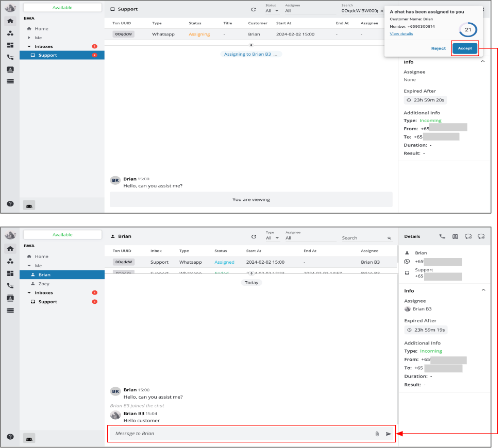The image size is (504, 448).
Task: Open the contact card icon in the Details header
Action: pyautogui.click(x=455, y=236)
